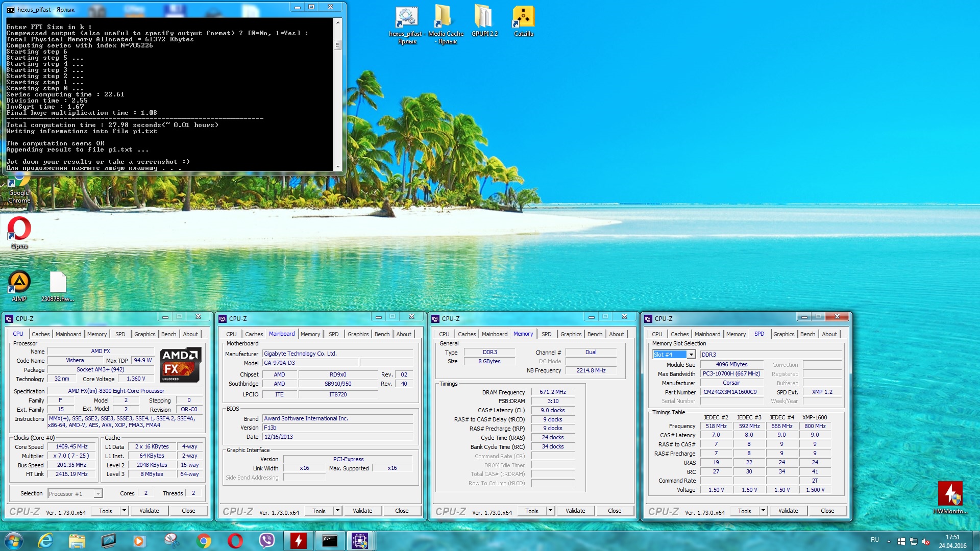Click Close in the Memory CPU-Z window

click(615, 511)
